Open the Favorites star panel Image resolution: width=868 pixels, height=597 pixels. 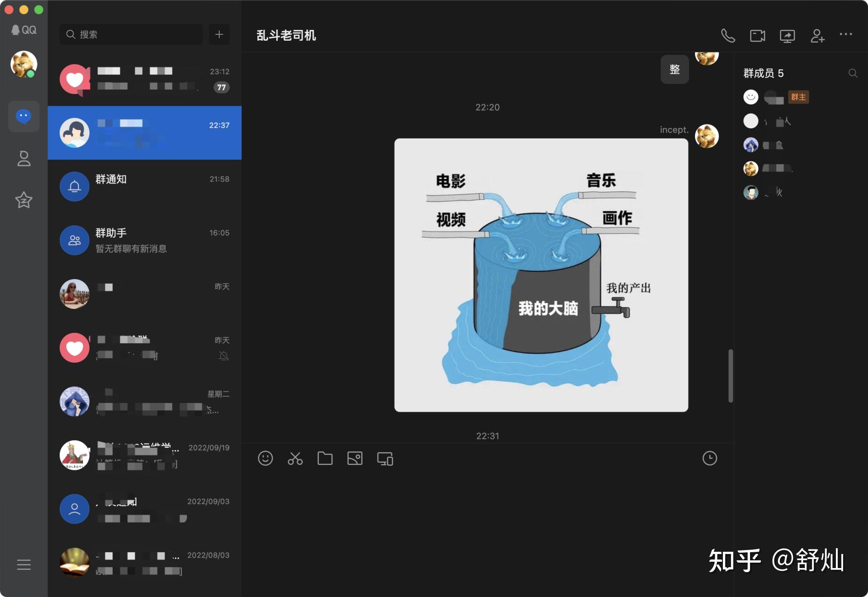click(24, 200)
